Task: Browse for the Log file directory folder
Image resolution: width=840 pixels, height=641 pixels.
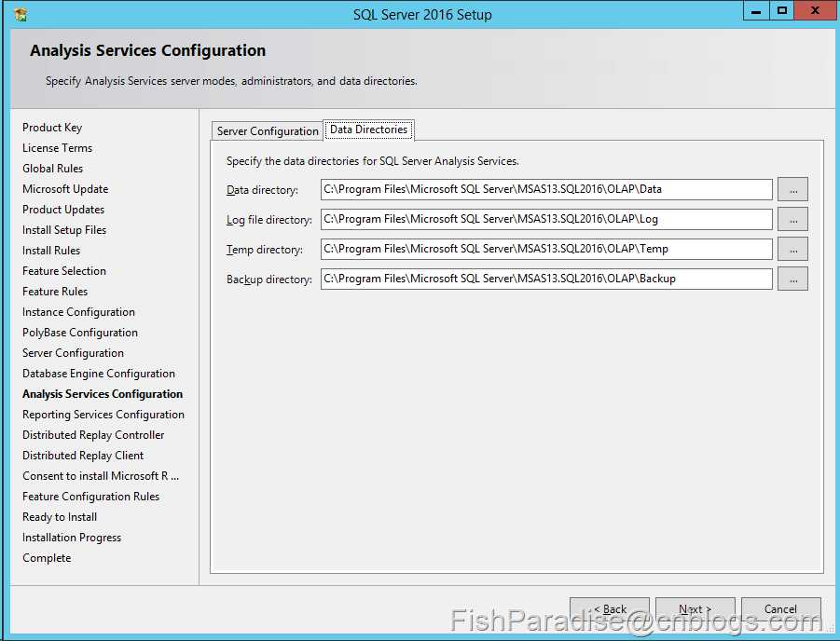Action: click(792, 220)
